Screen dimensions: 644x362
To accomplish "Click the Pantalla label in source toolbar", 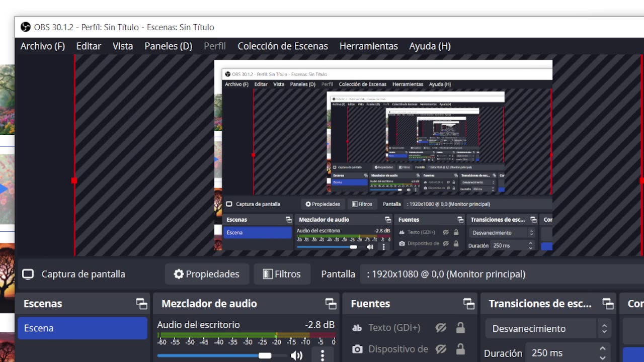I will tap(338, 274).
